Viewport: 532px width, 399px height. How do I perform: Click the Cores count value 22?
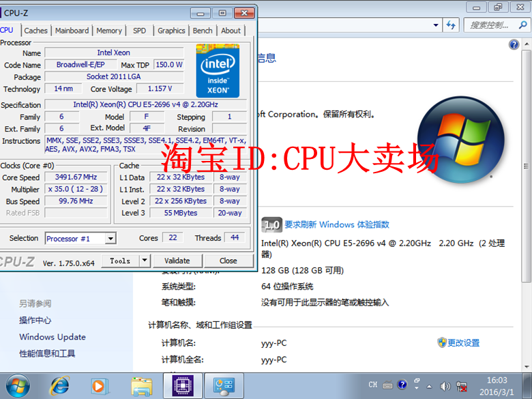point(173,237)
